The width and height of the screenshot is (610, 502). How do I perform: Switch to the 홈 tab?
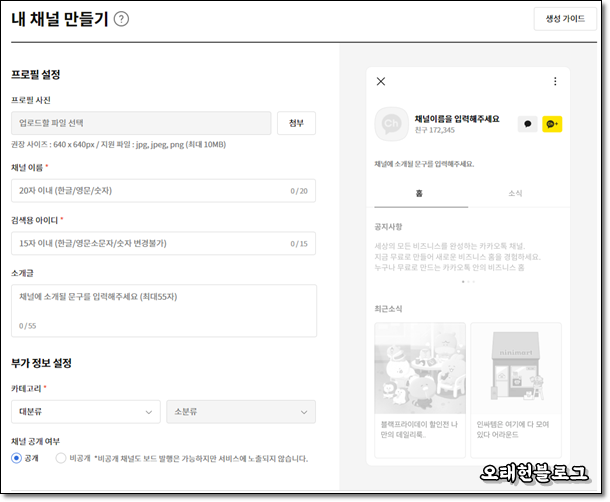click(421, 193)
